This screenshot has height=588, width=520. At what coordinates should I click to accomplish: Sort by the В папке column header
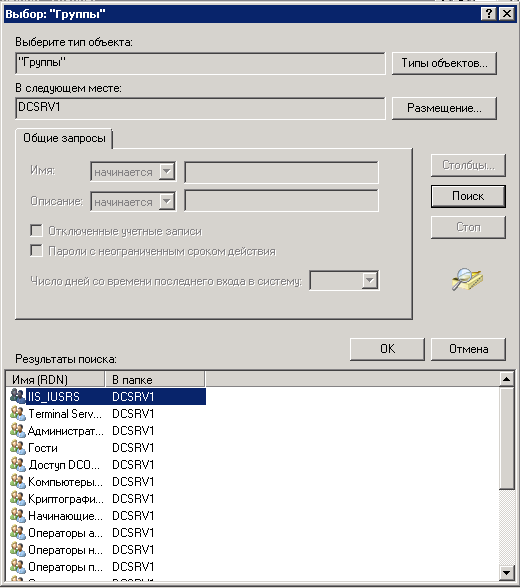tap(155, 380)
